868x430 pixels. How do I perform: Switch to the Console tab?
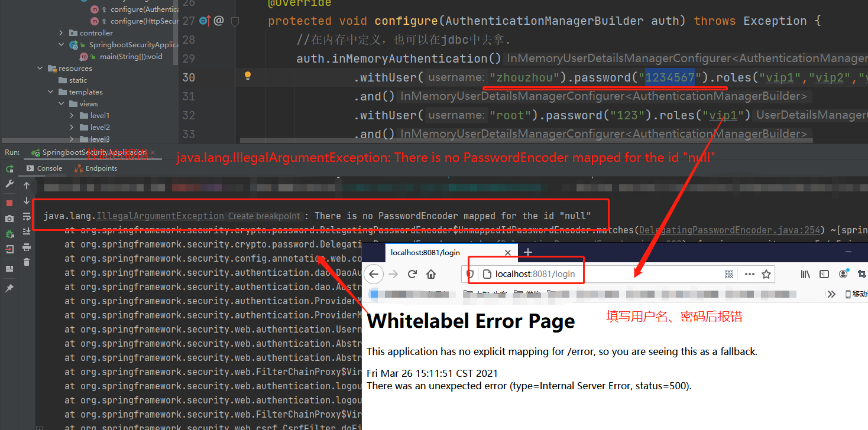pos(45,168)
